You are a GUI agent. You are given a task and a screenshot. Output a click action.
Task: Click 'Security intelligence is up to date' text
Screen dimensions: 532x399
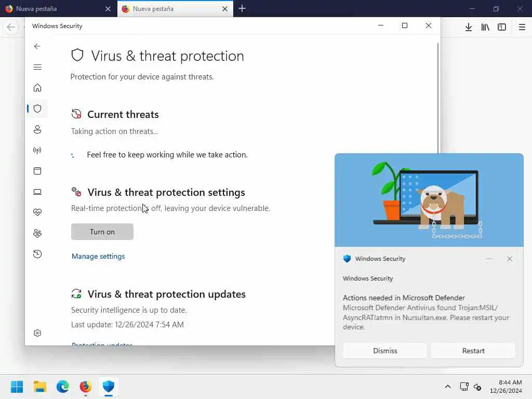tap(129, 310)
